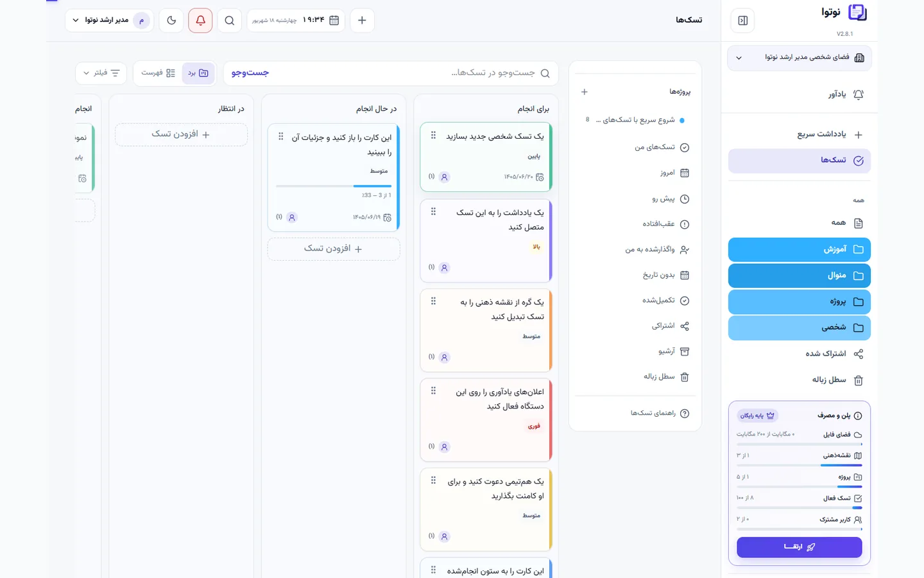Click the بالا priority badge
Viewport: 924px width, 578px height.
(536, 247)
